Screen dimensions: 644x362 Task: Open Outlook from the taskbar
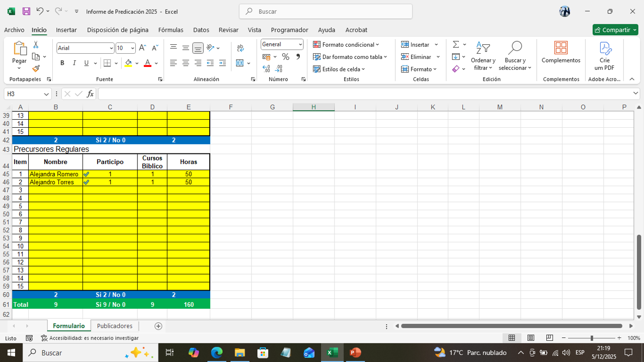309,352
